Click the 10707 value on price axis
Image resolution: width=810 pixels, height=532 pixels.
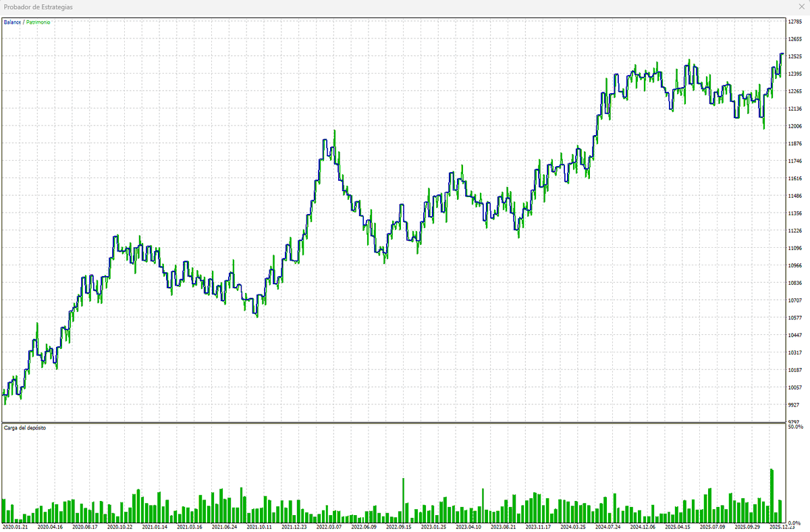tap(794, 300)
